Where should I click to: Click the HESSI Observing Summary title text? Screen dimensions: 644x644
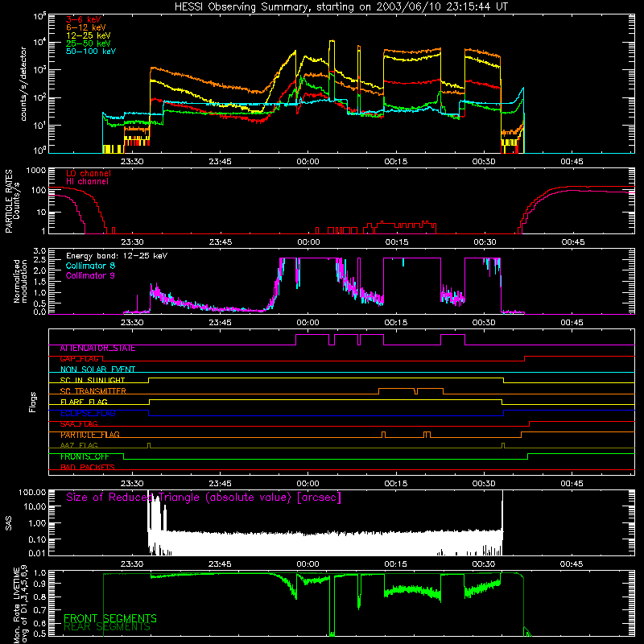pyautogui.click(x=341, y=7)
